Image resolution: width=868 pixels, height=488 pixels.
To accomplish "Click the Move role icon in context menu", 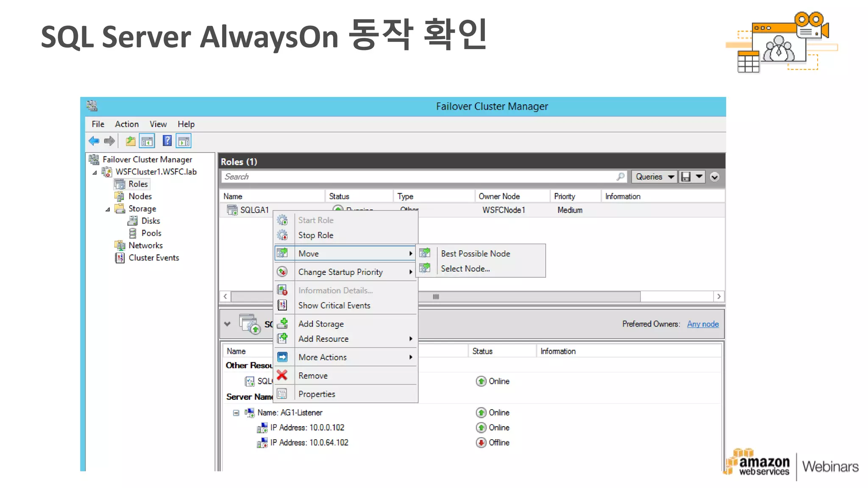I will pyautogui.click(x=282, y=253).
